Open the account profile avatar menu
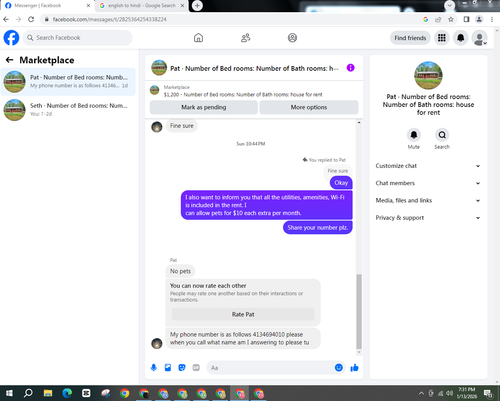500x401 pixels. tap(480, 38)
